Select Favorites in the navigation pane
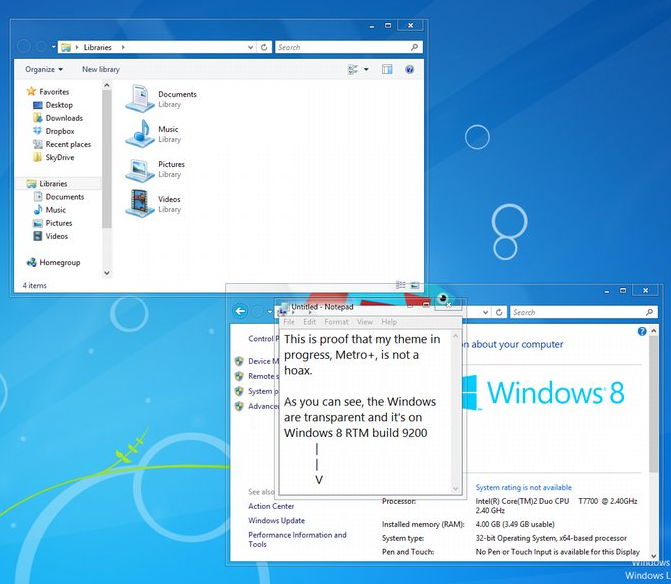671x584 pixels. point(54,92)
